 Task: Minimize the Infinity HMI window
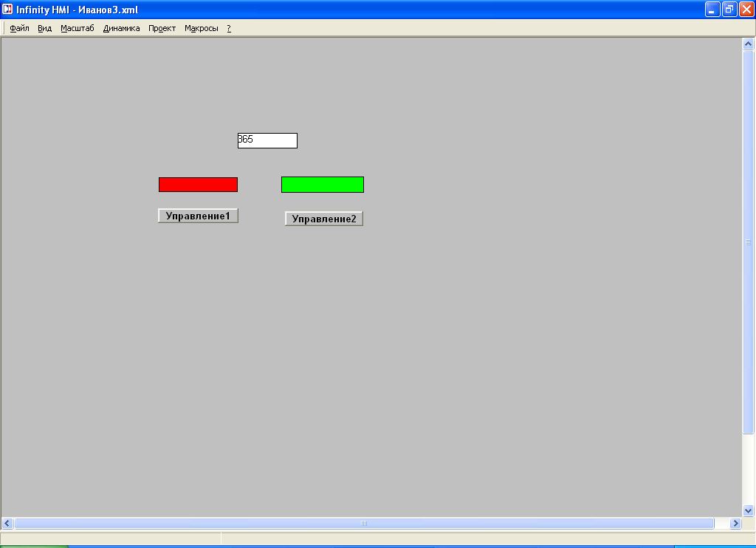712,9
